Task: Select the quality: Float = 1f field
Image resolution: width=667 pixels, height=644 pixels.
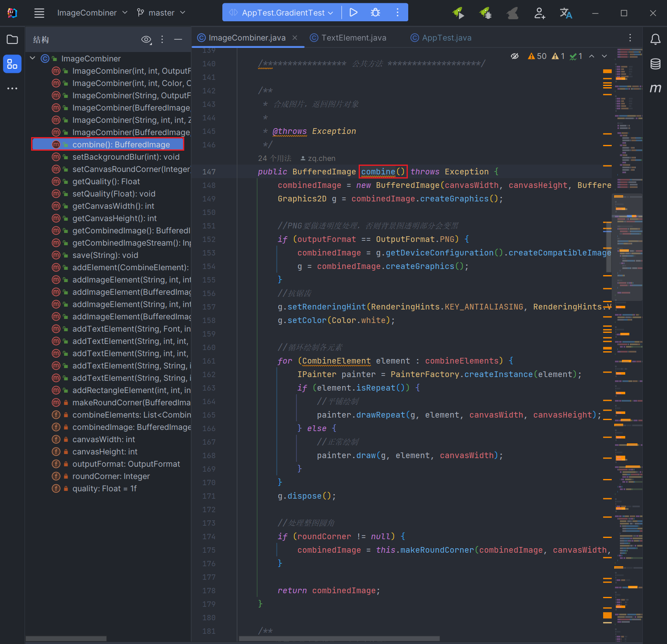Action: coord(104,488)
